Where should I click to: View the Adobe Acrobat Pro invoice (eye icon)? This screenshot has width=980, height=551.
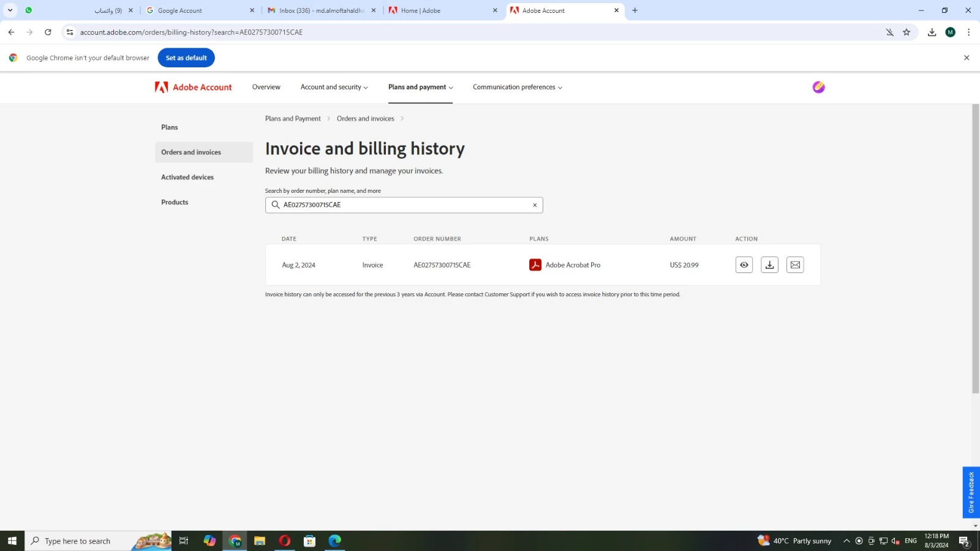744,265
